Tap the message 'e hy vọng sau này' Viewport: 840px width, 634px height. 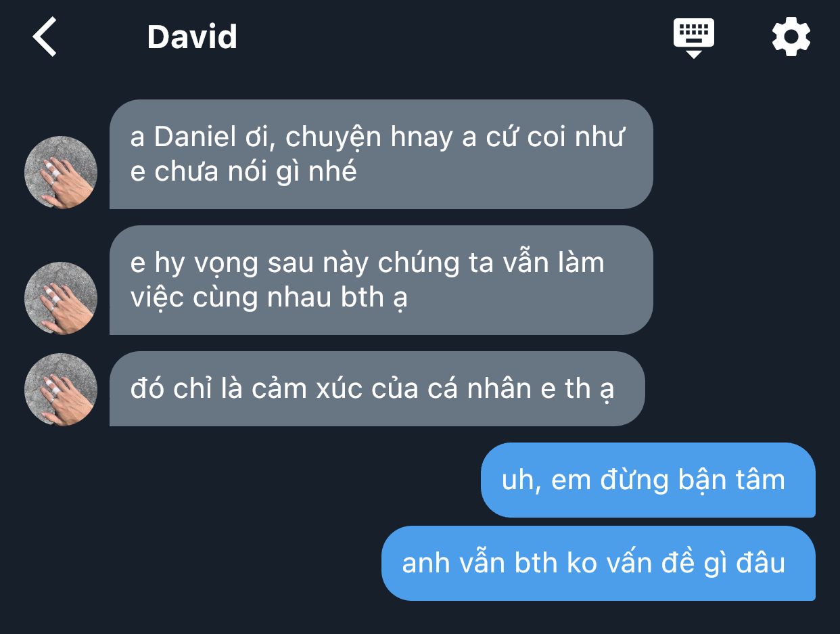tap(381, 280)
